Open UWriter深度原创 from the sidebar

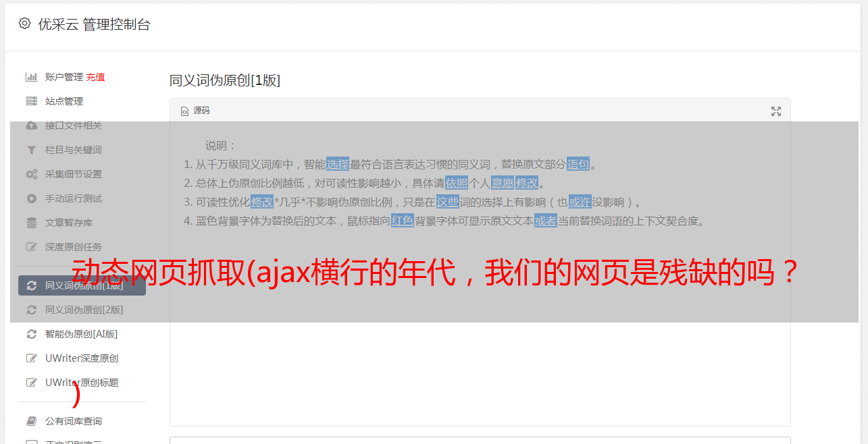[82, 358]
